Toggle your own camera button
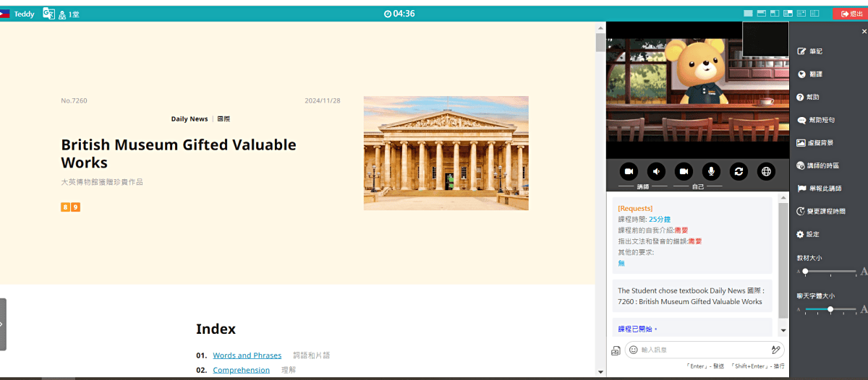Image resolution: width=868 pixels, height=380 pixels. coord(684,171)
